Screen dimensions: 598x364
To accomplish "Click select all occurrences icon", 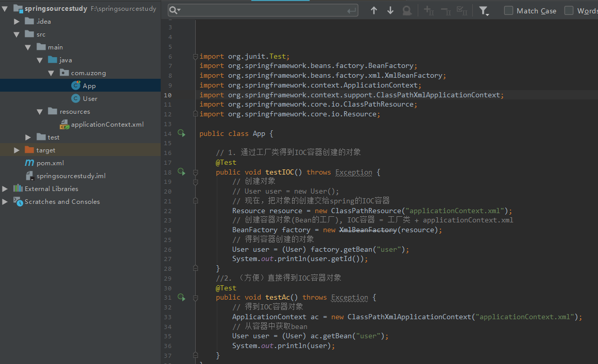I will pos(462,11).
